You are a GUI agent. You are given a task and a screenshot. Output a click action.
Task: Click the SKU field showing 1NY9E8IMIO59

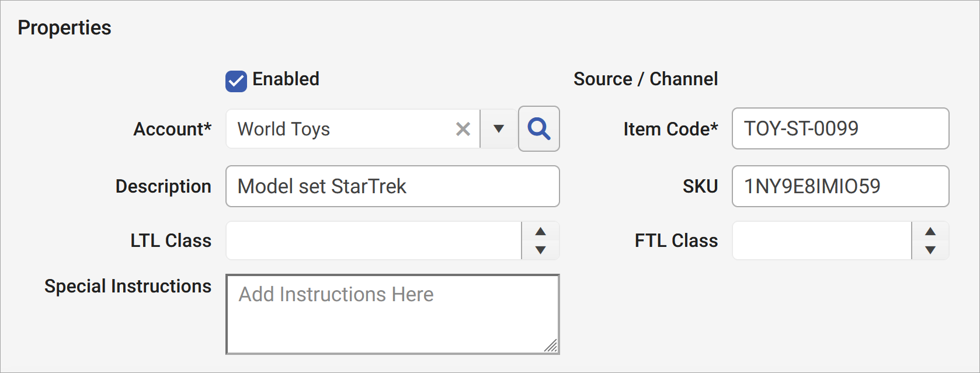click(840, 186)
